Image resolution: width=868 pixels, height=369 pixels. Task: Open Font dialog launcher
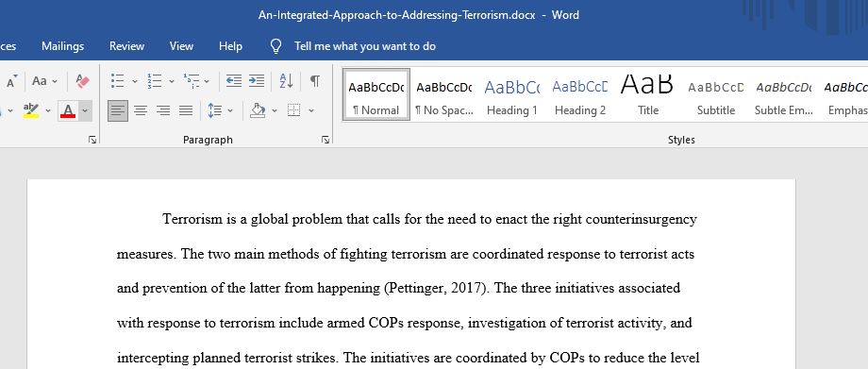coord(92,141)
